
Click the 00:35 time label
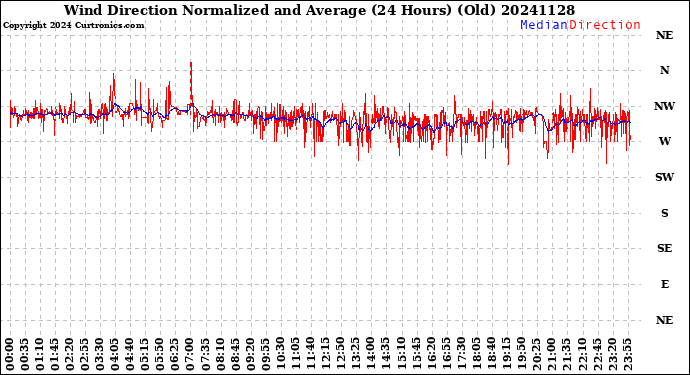[25, 355]
